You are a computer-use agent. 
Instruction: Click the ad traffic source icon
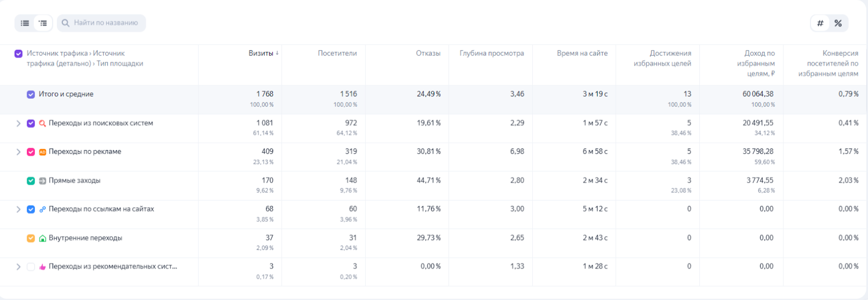[x=42, y=152]
